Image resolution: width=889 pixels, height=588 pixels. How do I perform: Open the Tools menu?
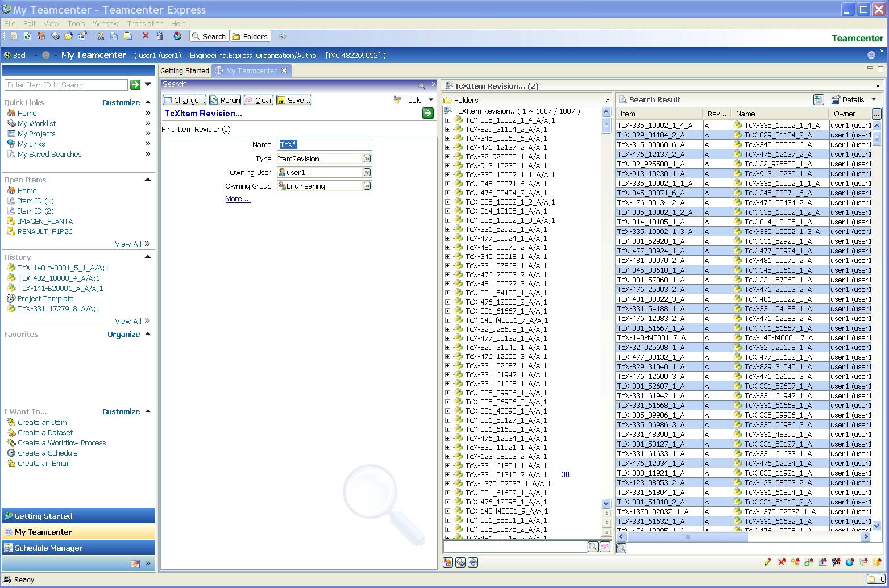tap(76, 23)
